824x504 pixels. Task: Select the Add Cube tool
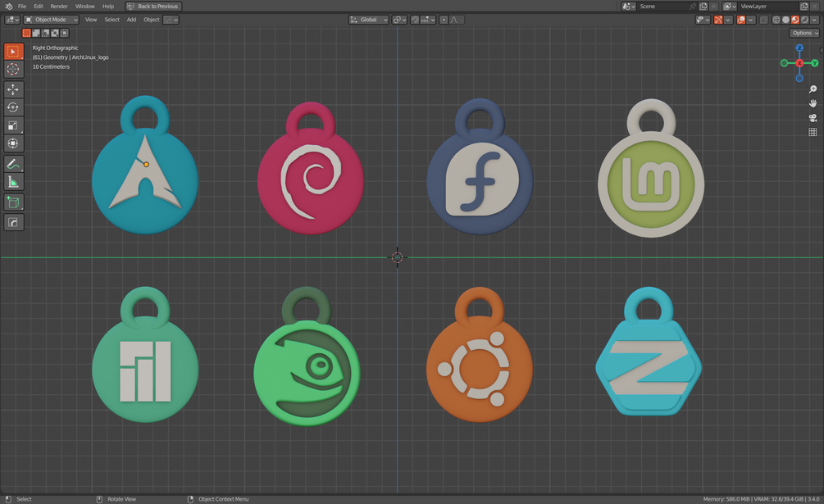[13, 202]
